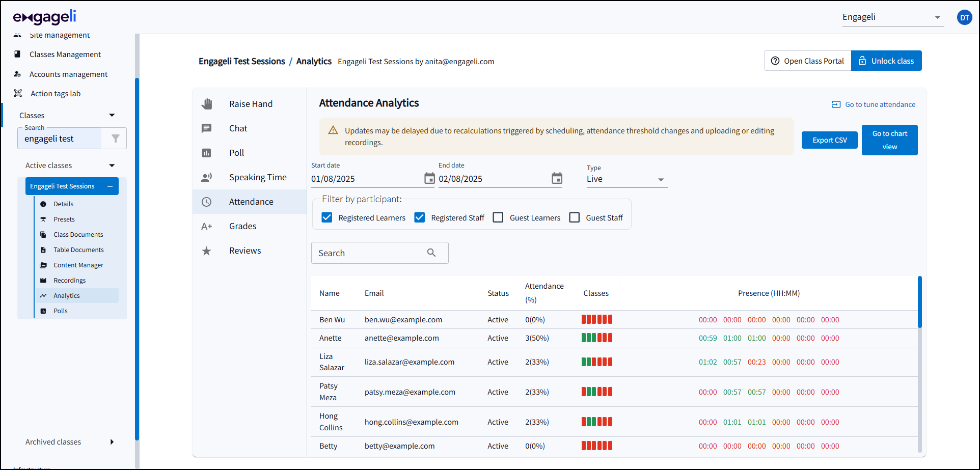Click Liza Salazar's classes attendance color bar
The height and width of the screenshot is (470, 980).
597,362
